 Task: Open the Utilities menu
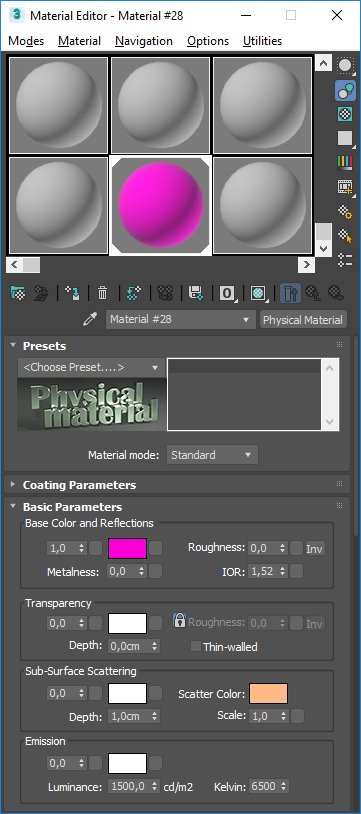tap(262, 41)
